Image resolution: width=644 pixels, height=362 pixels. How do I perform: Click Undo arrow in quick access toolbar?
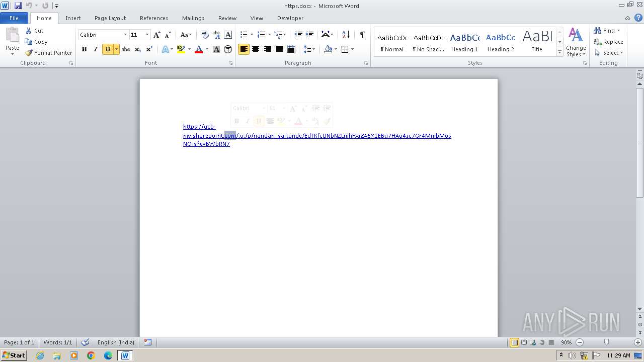29,6
